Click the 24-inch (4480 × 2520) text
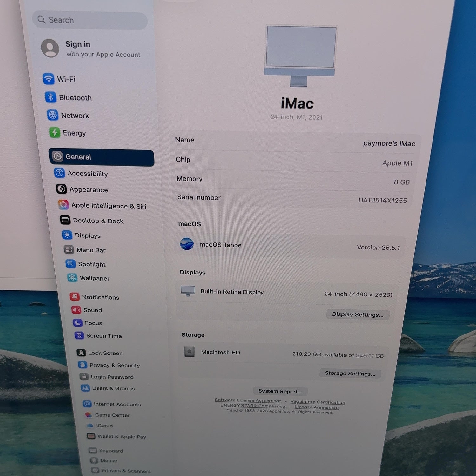 [x=358, y=294]
